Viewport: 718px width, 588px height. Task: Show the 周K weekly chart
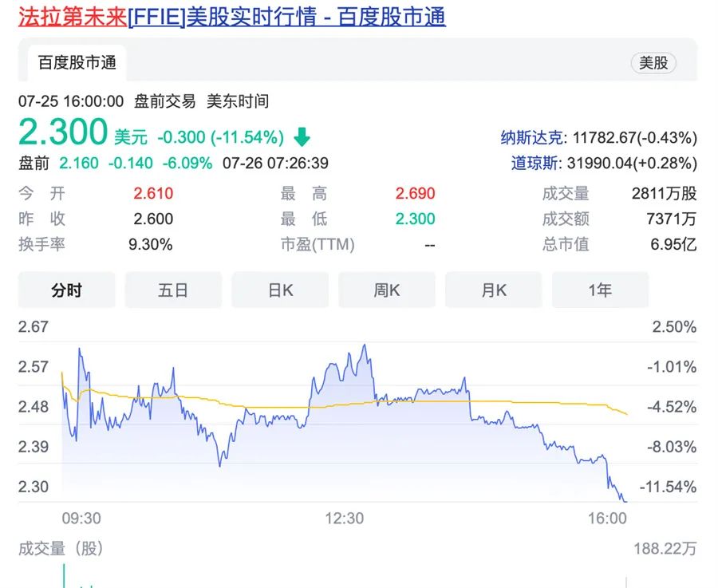387,290
